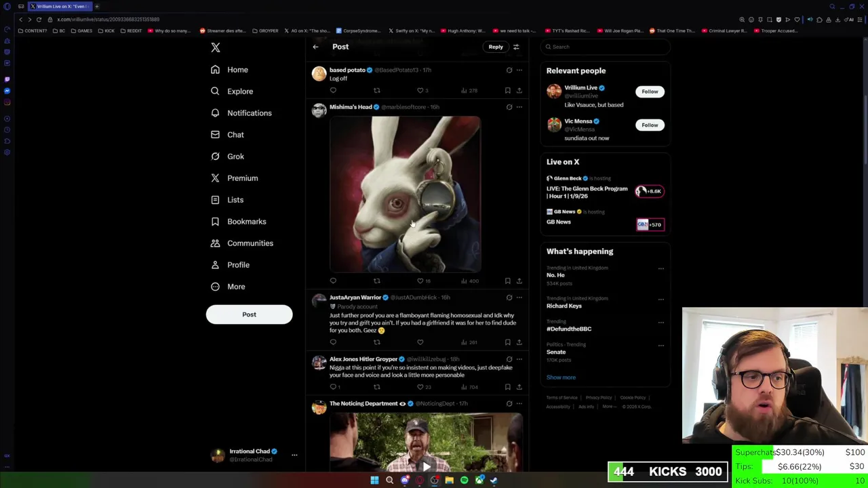The image size is (868, 488).
Task: Click the white Post button
Action: pyautogui.click(x=249, y=314)
